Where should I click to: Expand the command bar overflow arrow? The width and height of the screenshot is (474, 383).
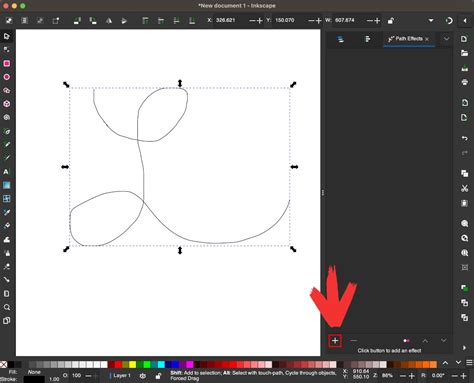[464, 348]
